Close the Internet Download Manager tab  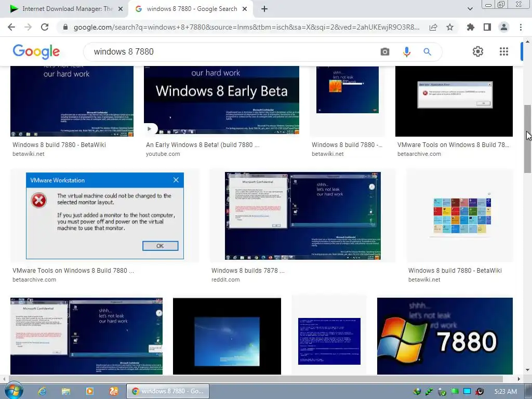[121, 9]
